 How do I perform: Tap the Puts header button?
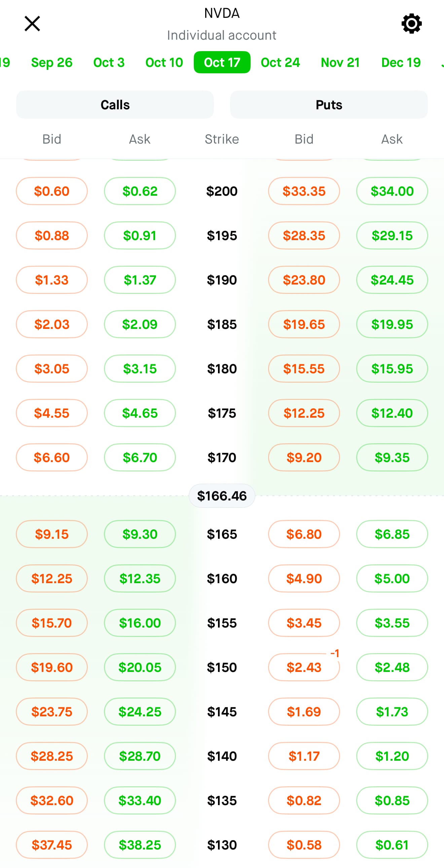[x=329, y=105]
